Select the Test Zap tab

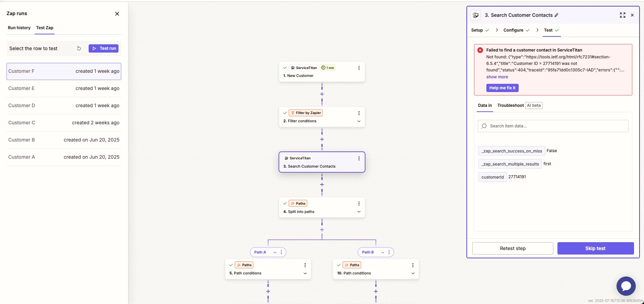[x=45, y=28]
